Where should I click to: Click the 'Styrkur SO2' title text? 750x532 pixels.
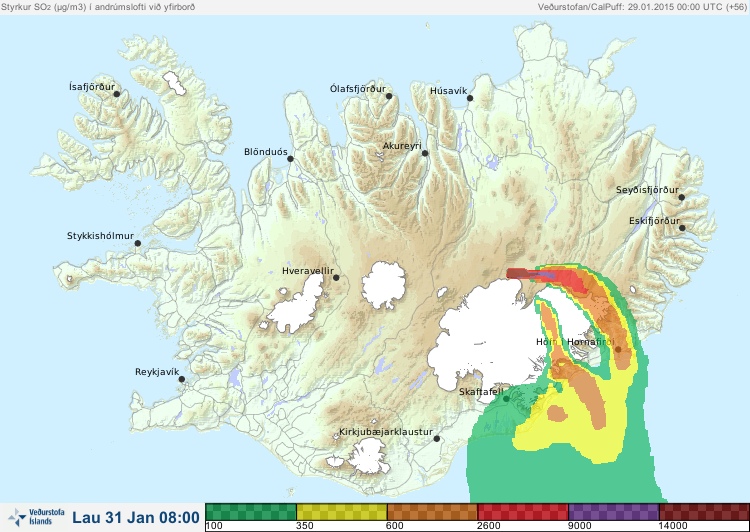98,7
